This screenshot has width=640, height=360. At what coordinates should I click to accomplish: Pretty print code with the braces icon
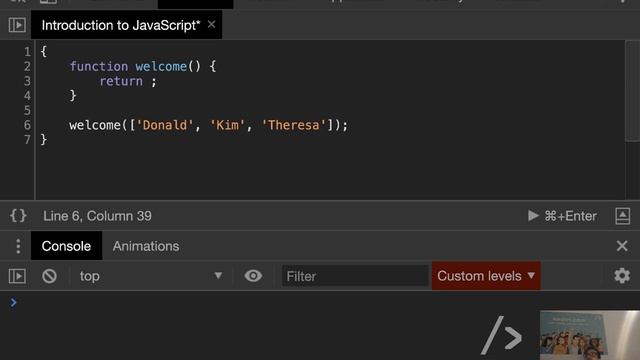click(x=18, y=216)
